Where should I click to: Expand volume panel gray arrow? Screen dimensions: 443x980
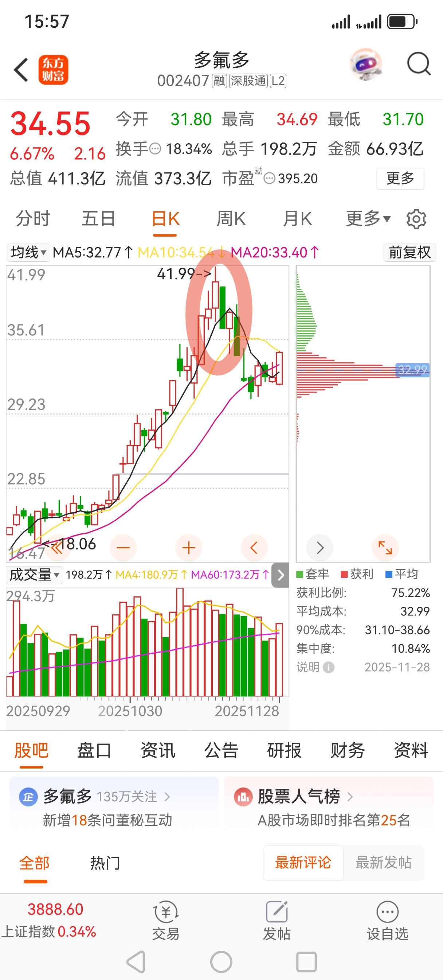click(280, 575)
